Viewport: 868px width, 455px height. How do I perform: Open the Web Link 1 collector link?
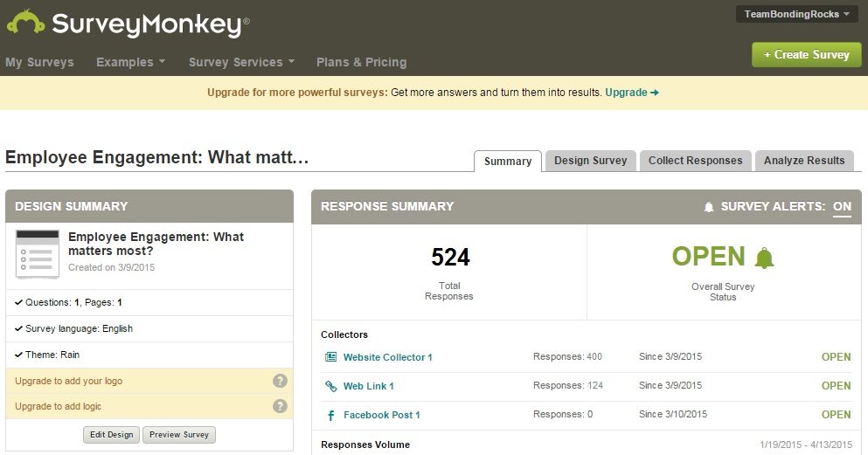[368, 386]
